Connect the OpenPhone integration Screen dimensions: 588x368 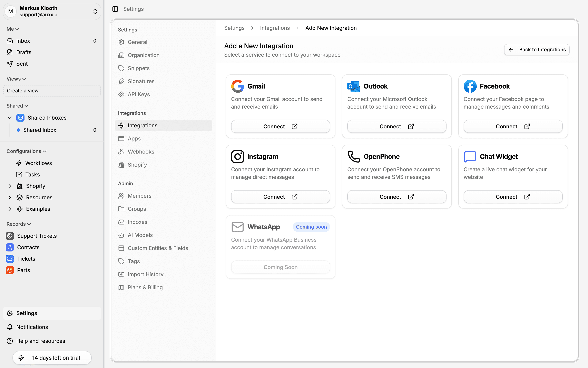click(x=396, y=197)
